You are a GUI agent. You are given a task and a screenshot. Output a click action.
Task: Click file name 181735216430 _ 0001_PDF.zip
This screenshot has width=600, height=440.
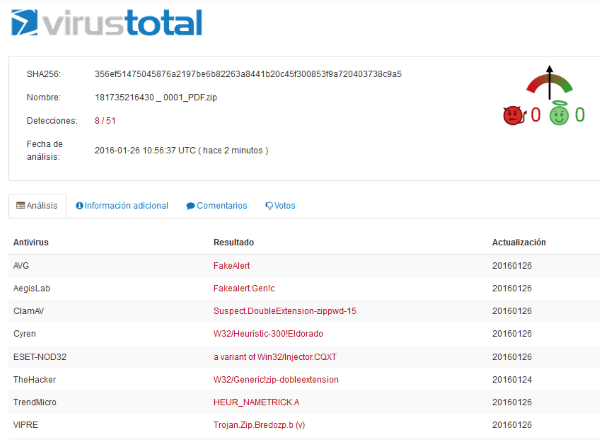click(156, 97)
